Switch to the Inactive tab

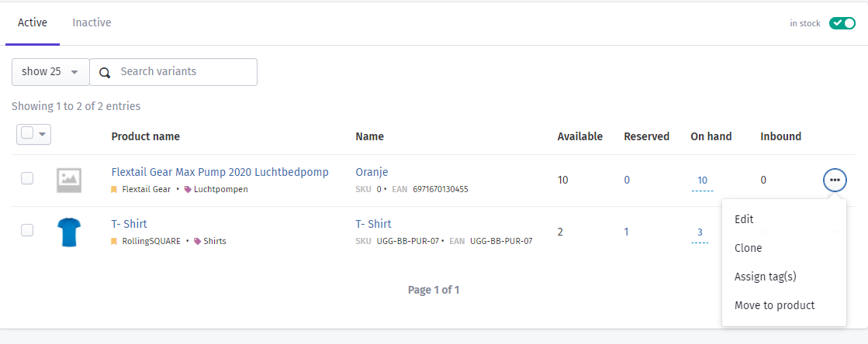click(x=92, y=22)
